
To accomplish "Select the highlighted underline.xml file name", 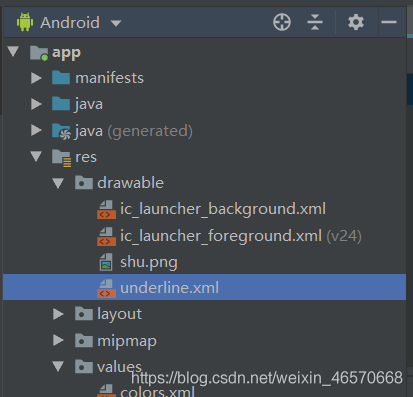I will coord(169,288).
